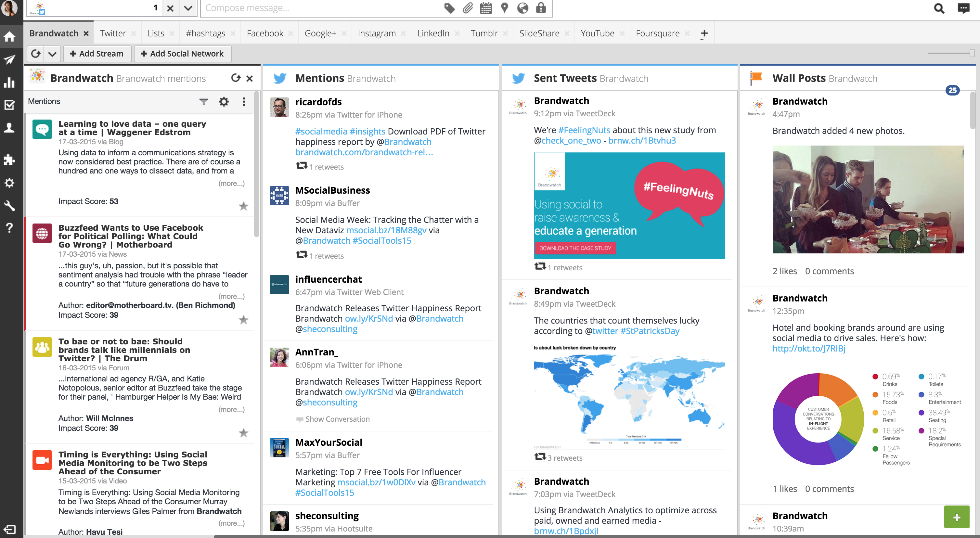Open the Streams home icon in sidebar
The image size is (980, 538).
pos(9,36)
